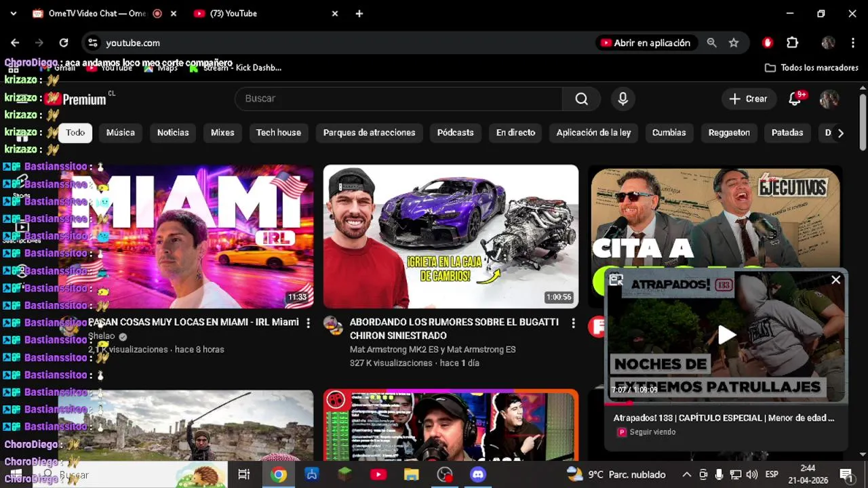Screen dimensions: 868x488
Task: Open the Bugatti Chiron video thumbnail
Action: [x=451, y=237]
